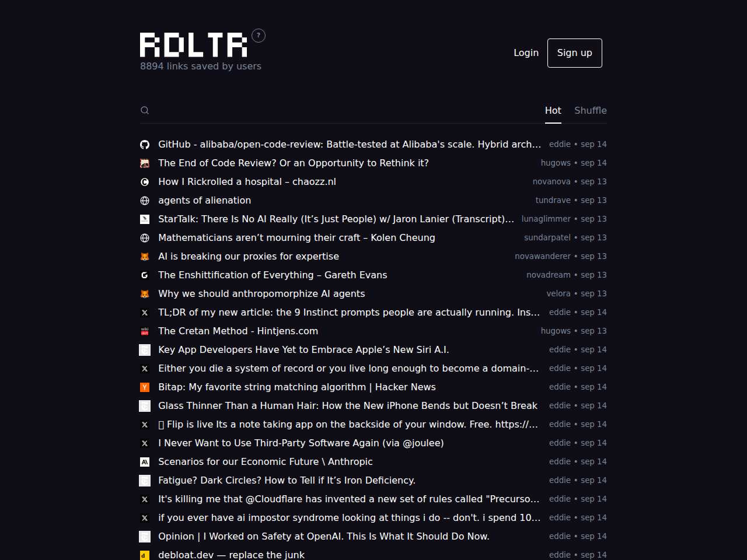Click the RDLTR logo
The width and height of the screenshot is (747, 560).
(194, 45)
